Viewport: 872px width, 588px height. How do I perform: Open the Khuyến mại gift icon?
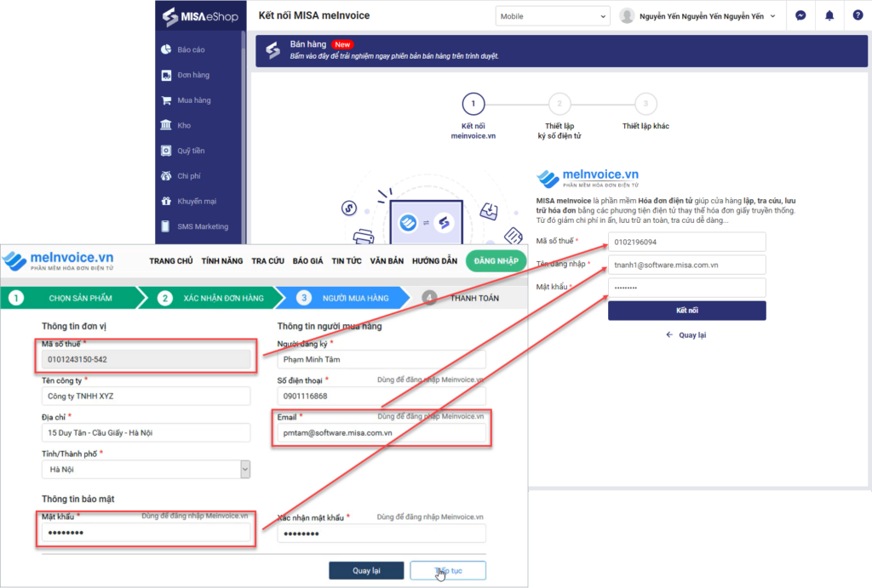click(x=166, y=201)
